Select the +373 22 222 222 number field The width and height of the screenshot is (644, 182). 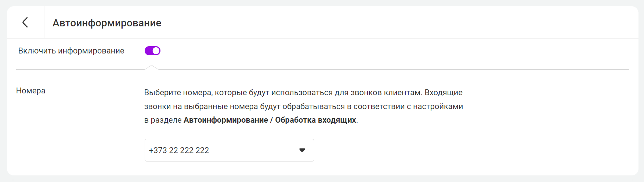(x=179, y=150)
